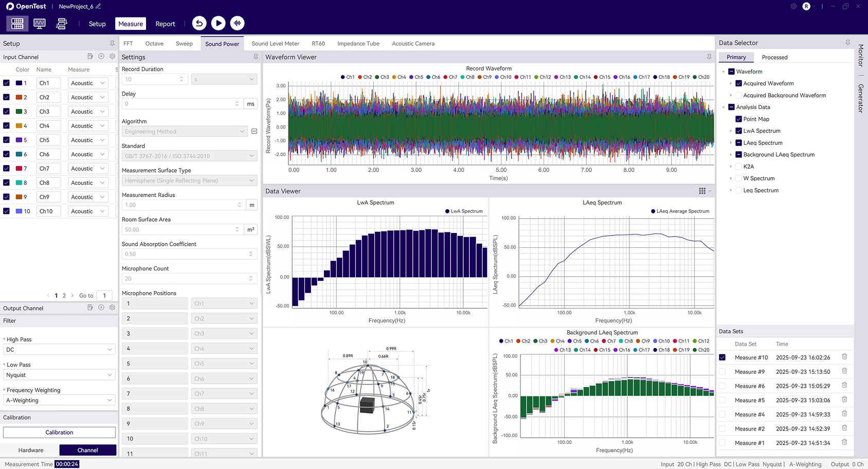Start measurement with the play button
The height and width of the screenshot is (469, 868).
(218, 23)
